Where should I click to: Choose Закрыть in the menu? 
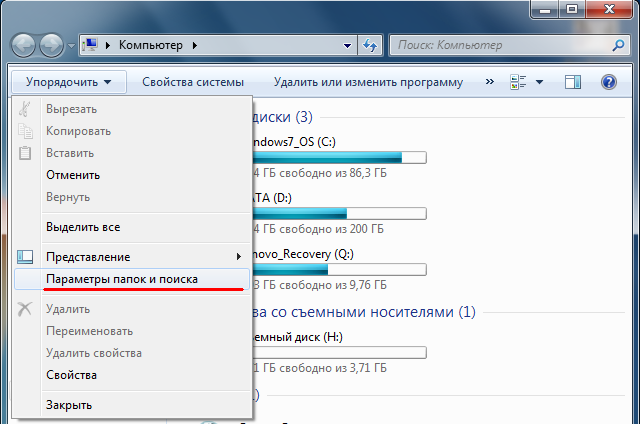coord(132,405)
